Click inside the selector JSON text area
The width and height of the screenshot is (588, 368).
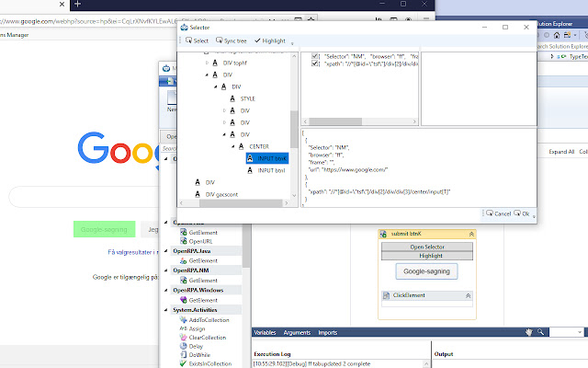coord(419,167)
